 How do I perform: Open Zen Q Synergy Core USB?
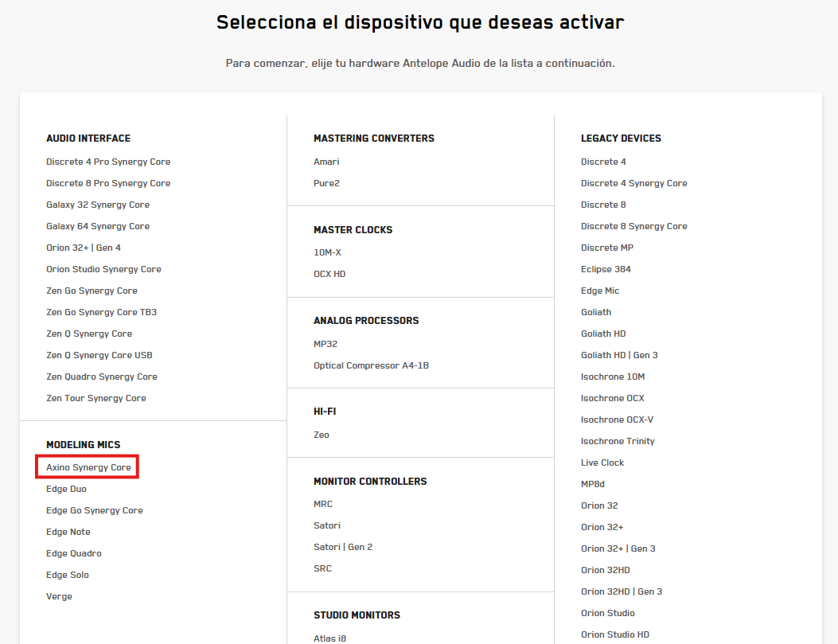tap(99, 355)
